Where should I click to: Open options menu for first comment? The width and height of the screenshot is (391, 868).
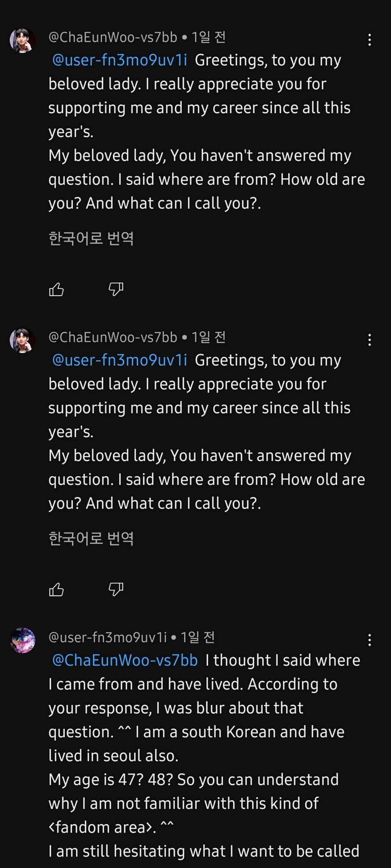point(370,40)
